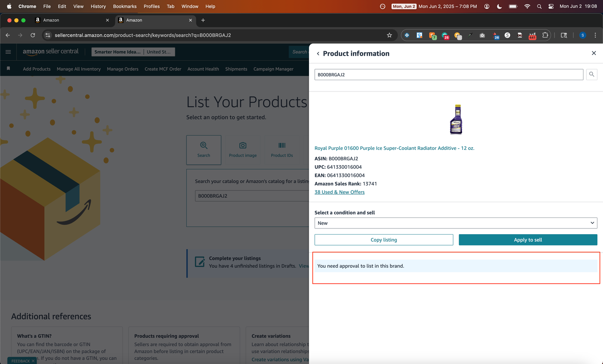Click the Seller Central top search box
The height and width of the screenshot is (364, 603).
coord(300,52)
